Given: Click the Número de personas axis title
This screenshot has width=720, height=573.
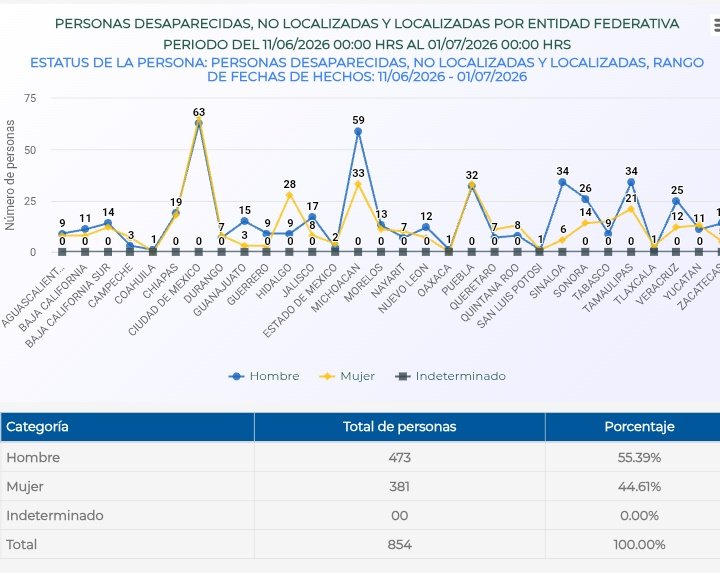Looking at the screenshot, I should 10,175.
